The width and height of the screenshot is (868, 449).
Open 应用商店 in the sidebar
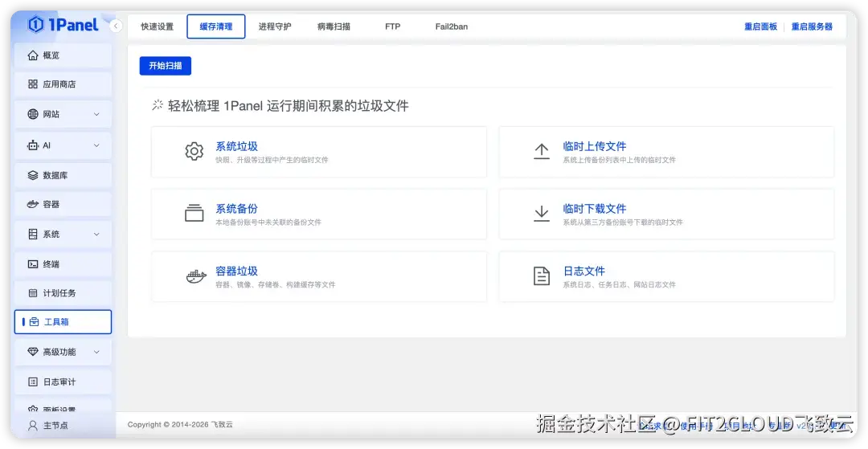[63, 84]
